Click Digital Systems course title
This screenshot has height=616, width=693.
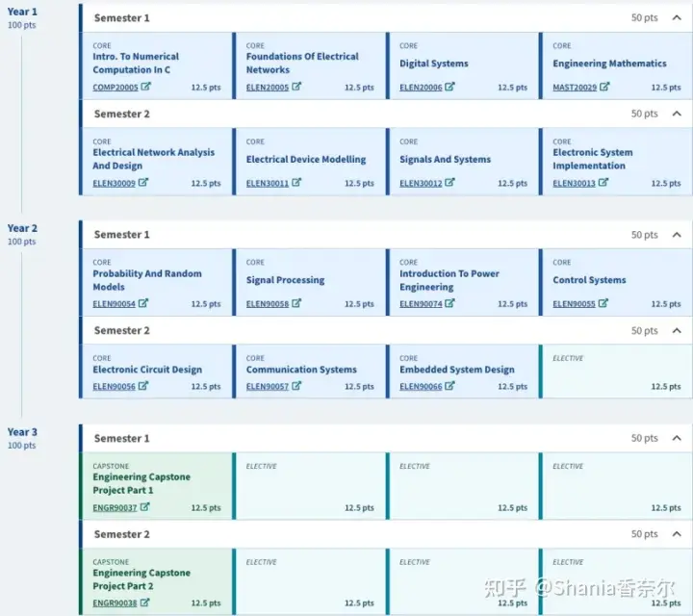click(x=433, y=64)
